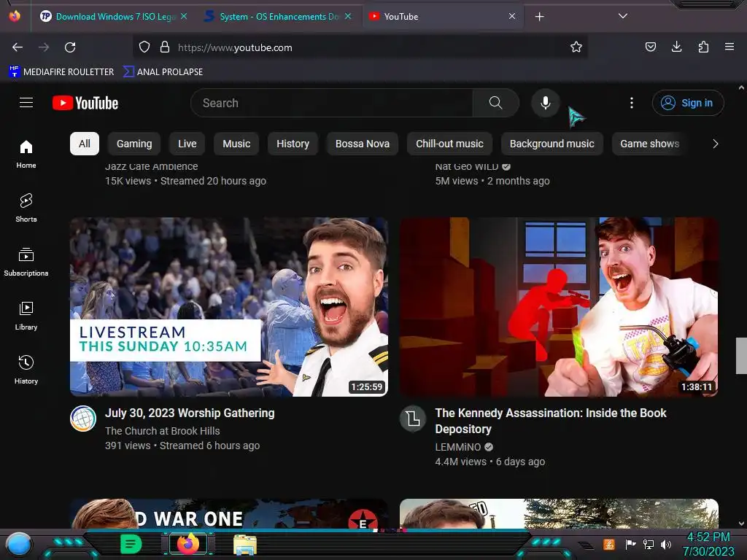Click Firefox icon on the taskbar

click(187, 544)
